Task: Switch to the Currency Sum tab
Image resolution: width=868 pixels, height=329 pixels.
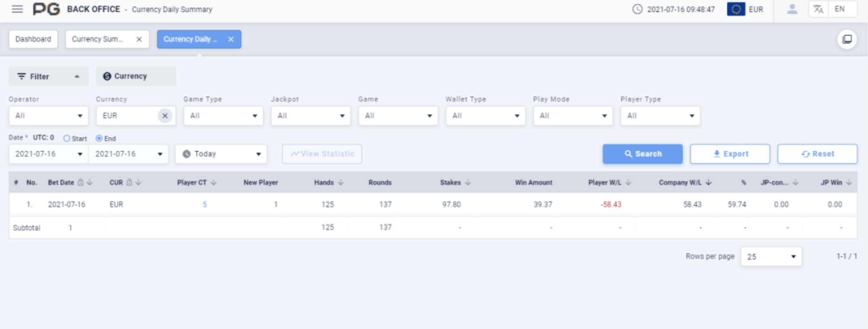Action: [x=97, y=39]
